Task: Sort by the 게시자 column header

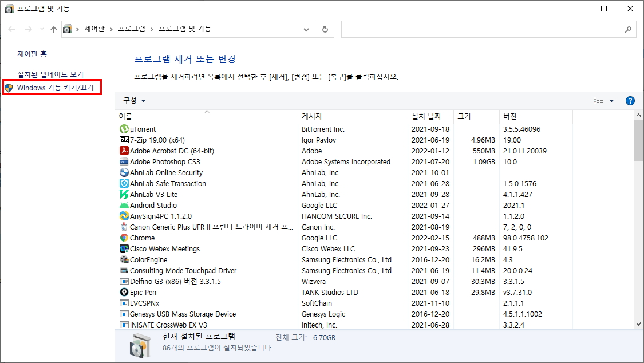Action: [353, 116]
